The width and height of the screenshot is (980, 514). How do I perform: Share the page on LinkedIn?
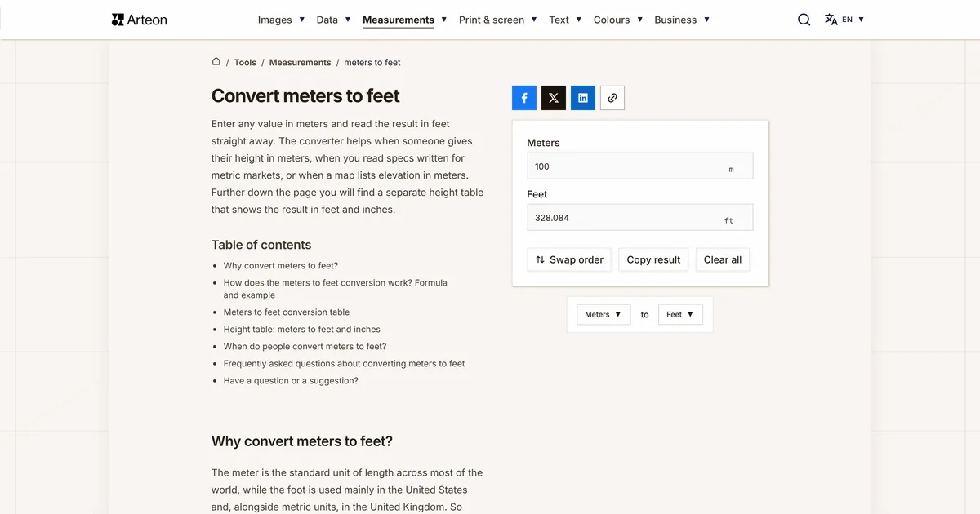[x=583, y=98]
